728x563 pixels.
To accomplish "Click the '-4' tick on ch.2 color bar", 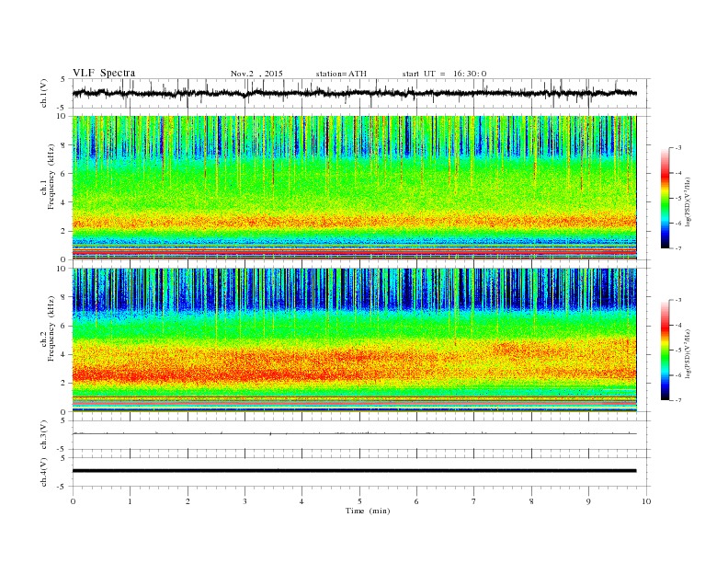I will click(x=678, y=325).
